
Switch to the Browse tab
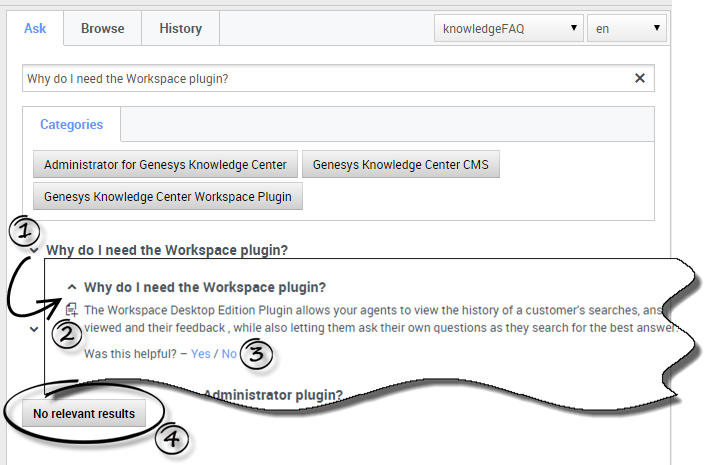102,28
